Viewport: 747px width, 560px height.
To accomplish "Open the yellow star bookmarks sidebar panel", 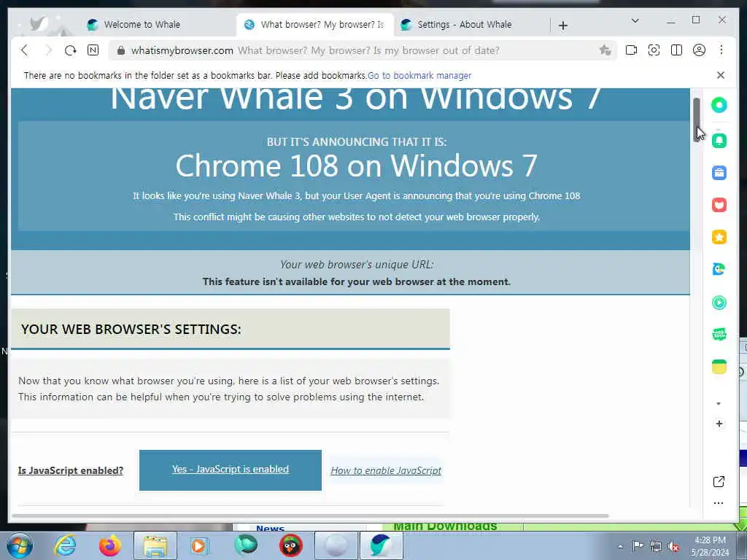I will 719,237.
